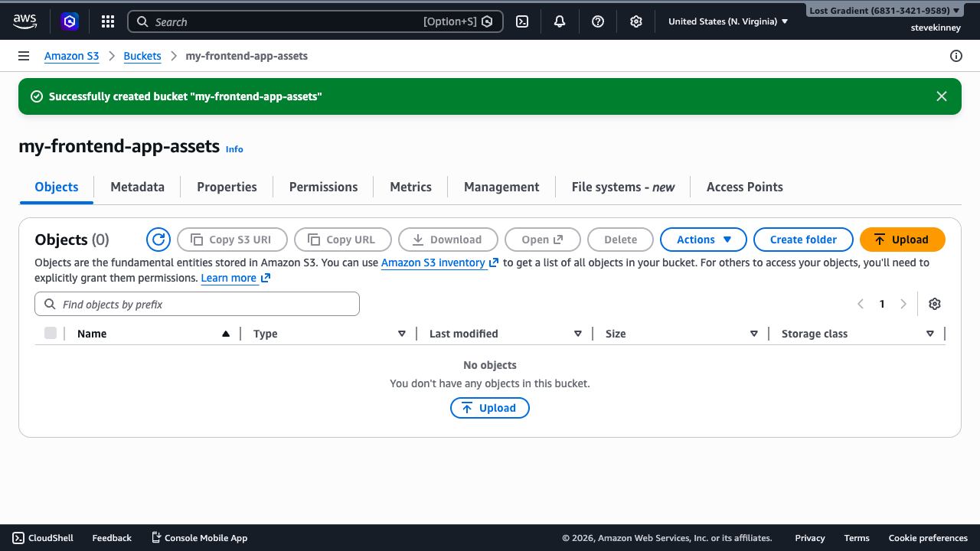Viewport: 980px width, 551px height.
Task: Open the help question mark icon
Action: click(598, 21)
